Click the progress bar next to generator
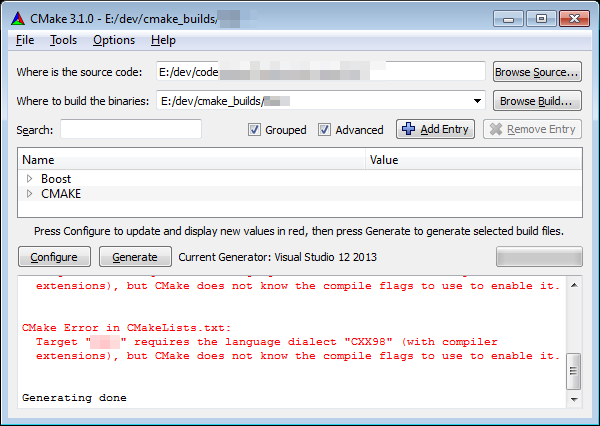Screen dimensions: 600x426 (538, 257)
